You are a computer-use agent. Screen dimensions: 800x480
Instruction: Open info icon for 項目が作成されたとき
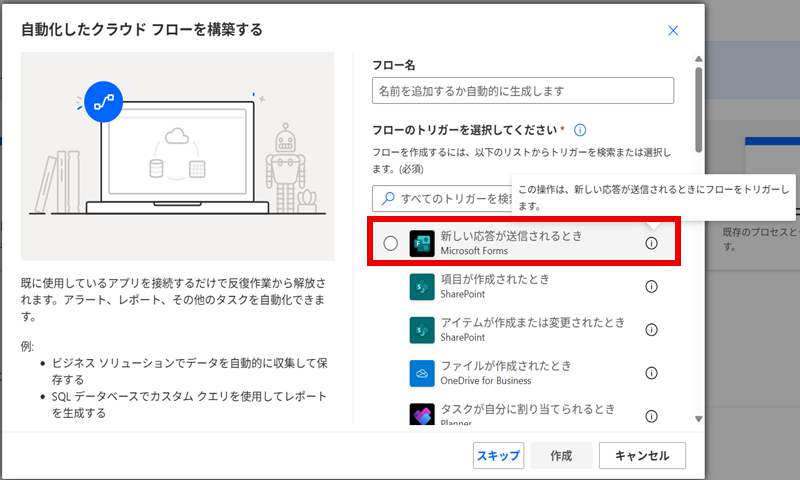point(651,287)
